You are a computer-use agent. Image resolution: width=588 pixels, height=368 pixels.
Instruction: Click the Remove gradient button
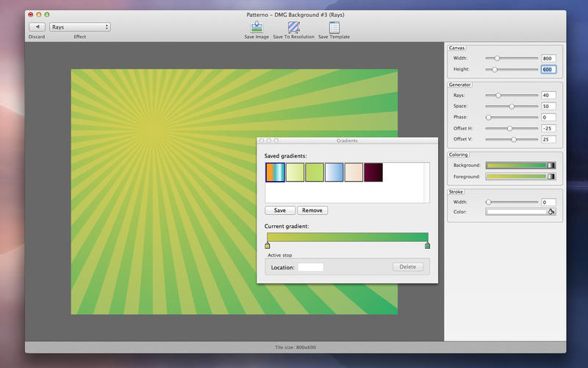pyautogui.click(x=312, y=210)
